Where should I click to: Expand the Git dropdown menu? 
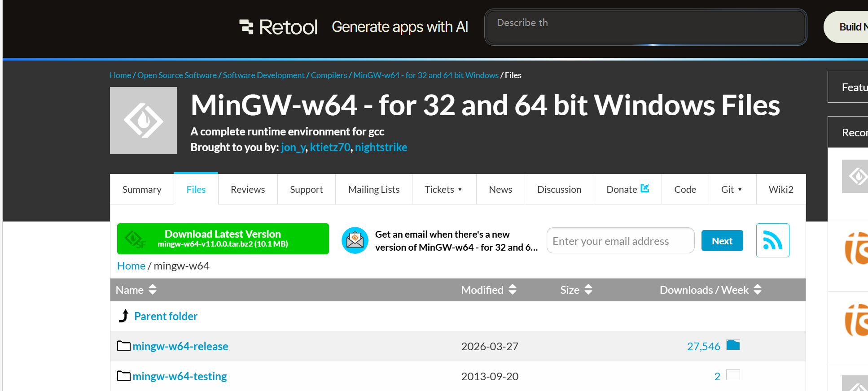[732, 189]
